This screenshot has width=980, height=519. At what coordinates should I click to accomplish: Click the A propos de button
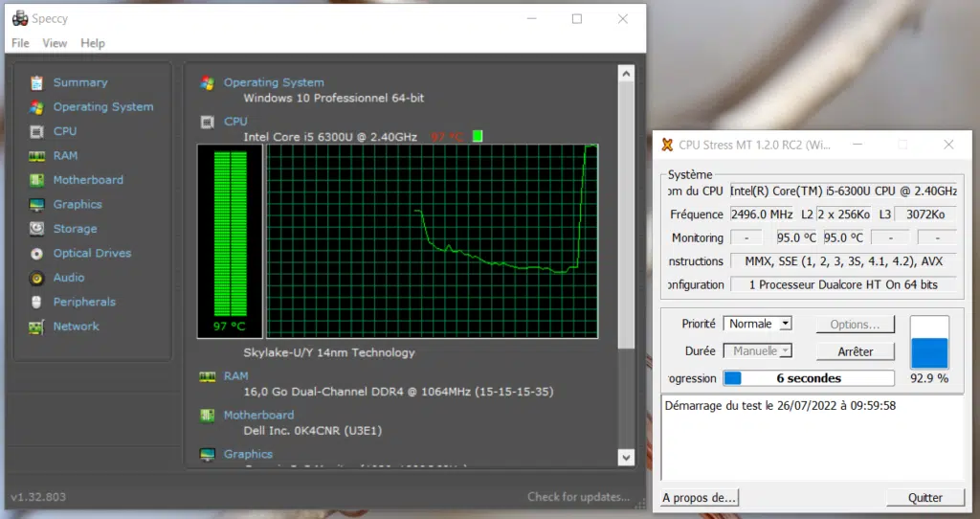700,498
